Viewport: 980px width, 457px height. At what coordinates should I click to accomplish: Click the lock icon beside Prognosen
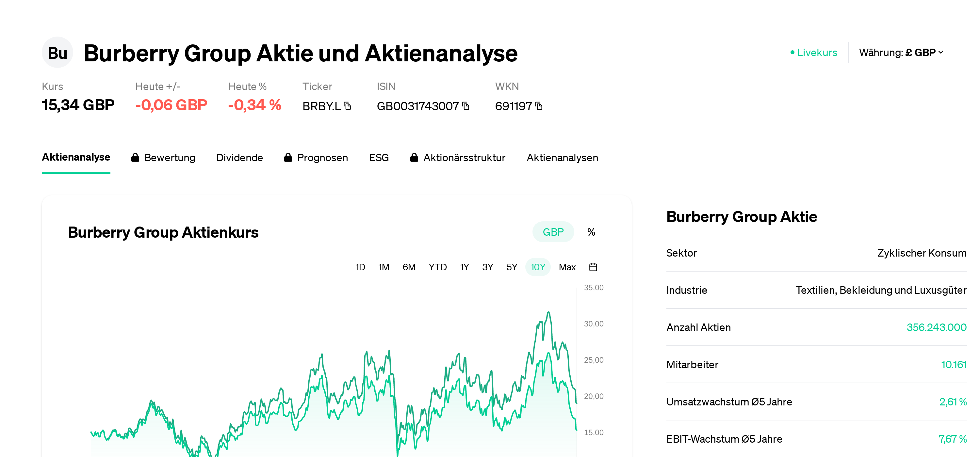point(288,157)
